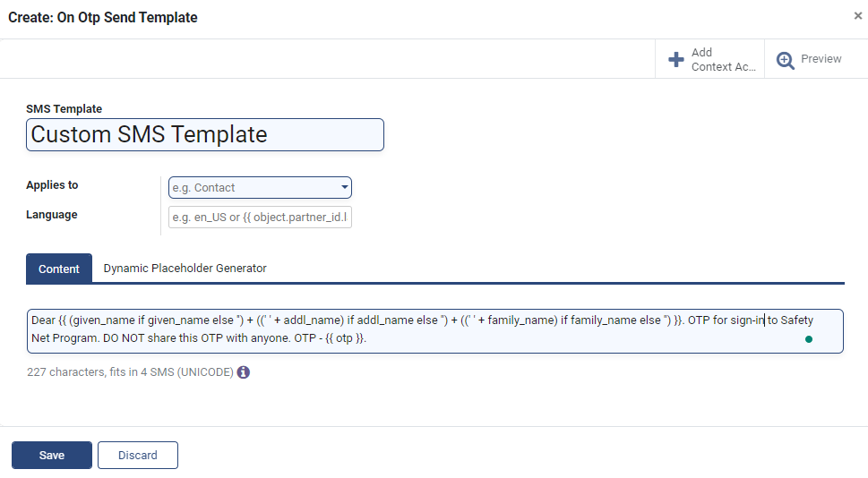Open the Dynamic Placeholder Generator tab

[x=185, y=269]
